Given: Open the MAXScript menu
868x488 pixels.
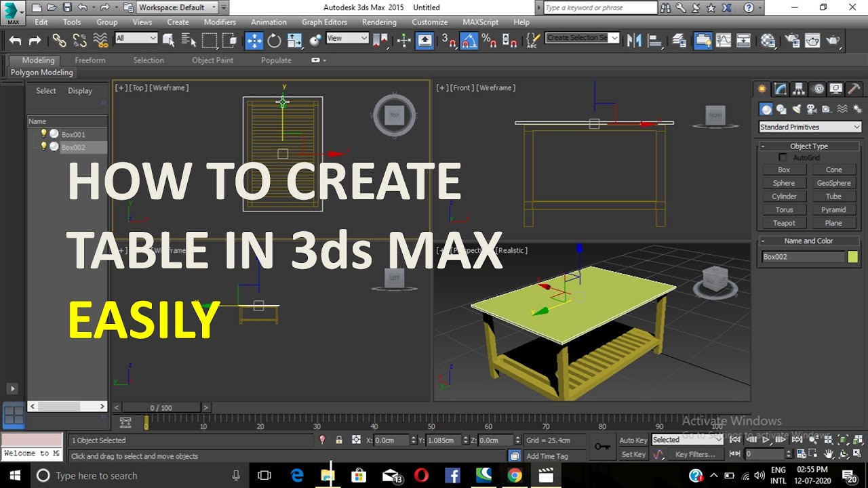Looking at the screenshot, I should (x=480, y=22).
